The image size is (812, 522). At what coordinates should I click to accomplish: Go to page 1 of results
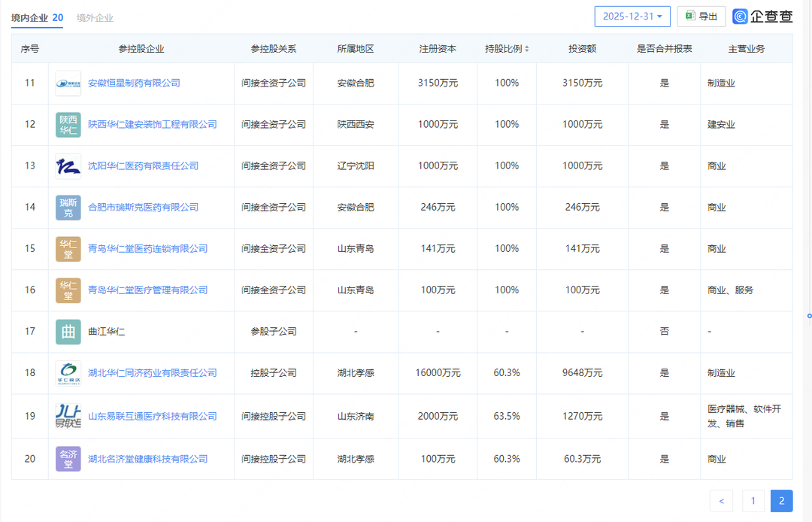(753, 501)
